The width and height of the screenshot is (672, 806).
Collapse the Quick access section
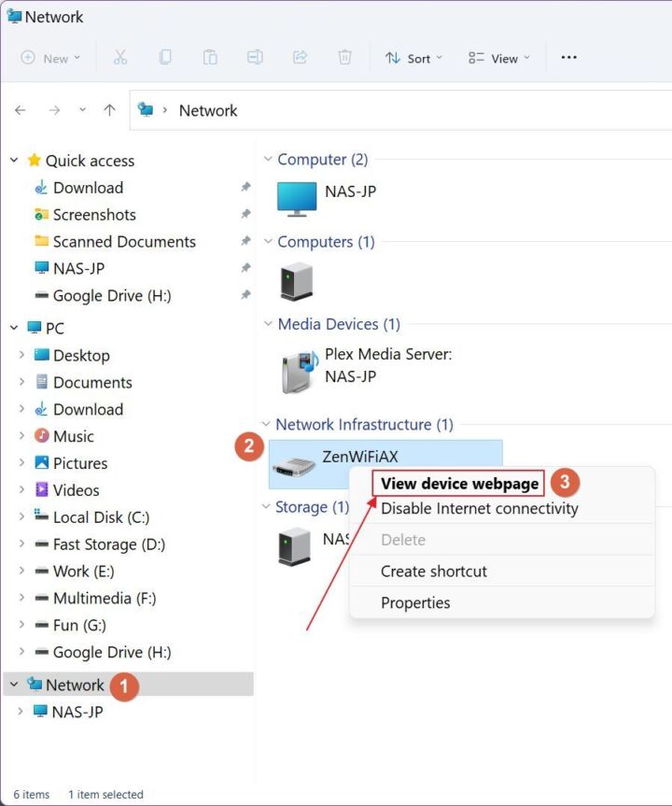click(x=14, y=161)
